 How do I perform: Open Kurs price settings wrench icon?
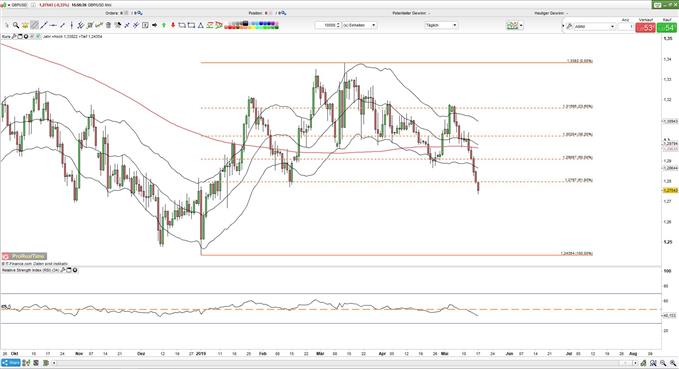pos(14,37)
